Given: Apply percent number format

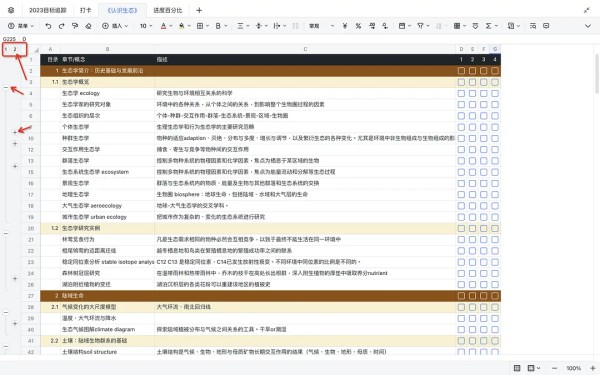Looking at the screenshot, I should point(358,26).
